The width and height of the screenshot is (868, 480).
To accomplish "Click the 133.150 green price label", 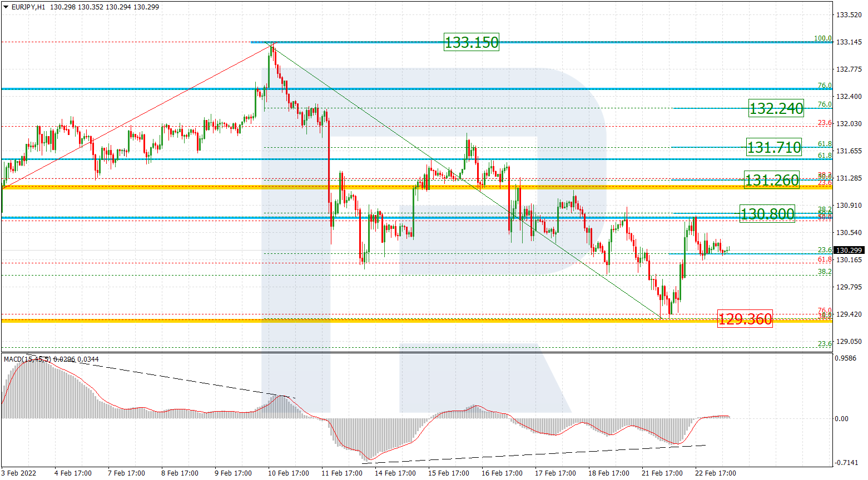I will tap(472, 42).
